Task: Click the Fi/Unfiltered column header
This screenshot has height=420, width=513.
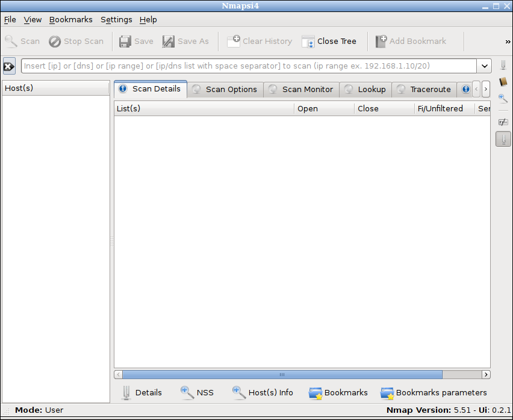Action: (444, 108)
